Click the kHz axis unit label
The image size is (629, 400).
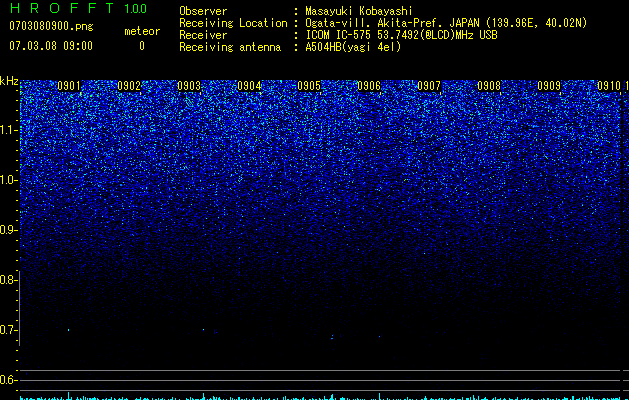pos(9,81)
